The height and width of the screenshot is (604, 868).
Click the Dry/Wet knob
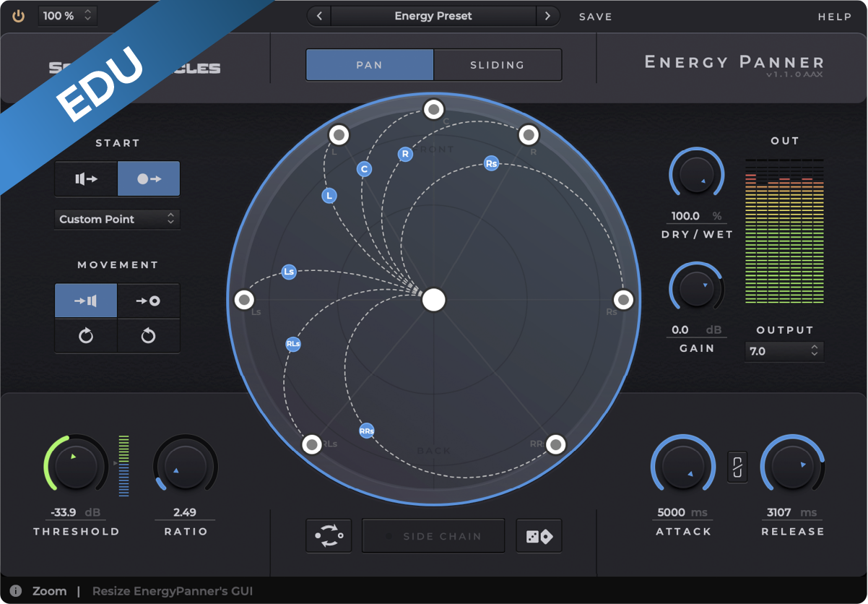tap(697, 175)
